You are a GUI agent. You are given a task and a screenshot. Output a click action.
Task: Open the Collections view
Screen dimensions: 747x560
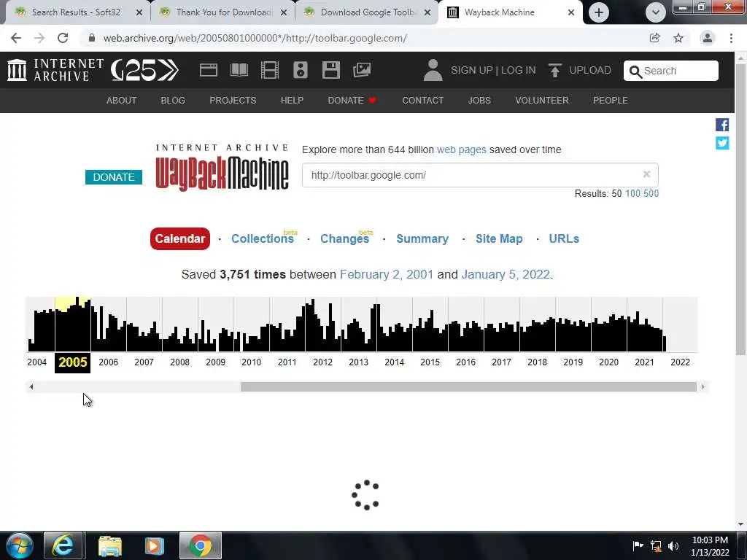[263, 238]
